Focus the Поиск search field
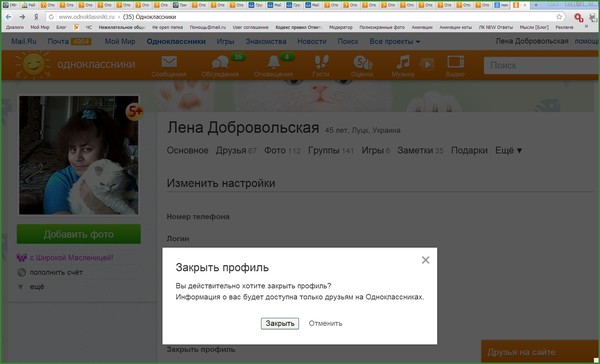The width and height of the screenshot is (600, 364). 541,65
